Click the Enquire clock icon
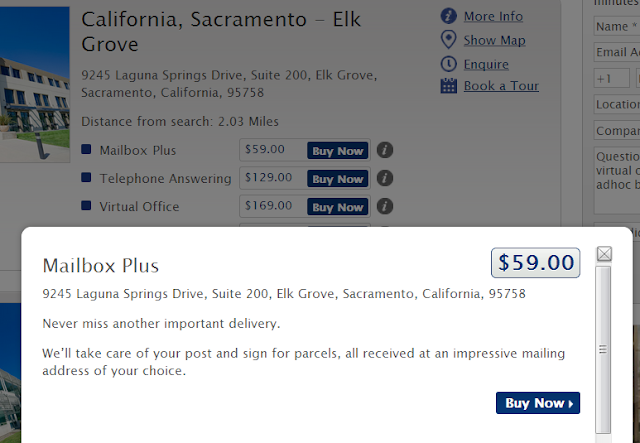Screen dimensions: 640x443 click(448, 63)
